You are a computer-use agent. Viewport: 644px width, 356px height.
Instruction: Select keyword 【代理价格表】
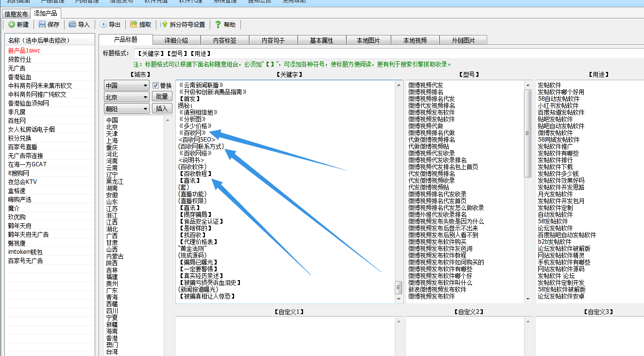pos(198,242)
